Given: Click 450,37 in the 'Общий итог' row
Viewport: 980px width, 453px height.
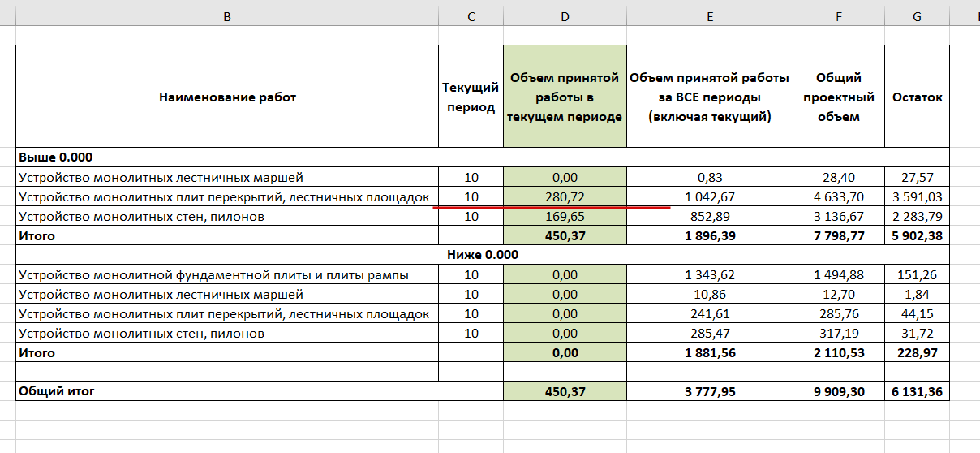Looking at the screenshot, I should tap(565, 391).
